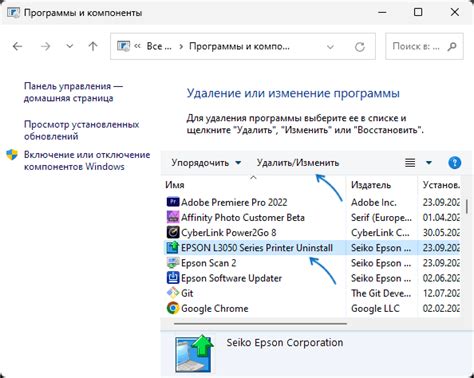Go up one level with up arrow
This screenshot has width=474, height=378.
pyautogui.click(x=93, y=46)
